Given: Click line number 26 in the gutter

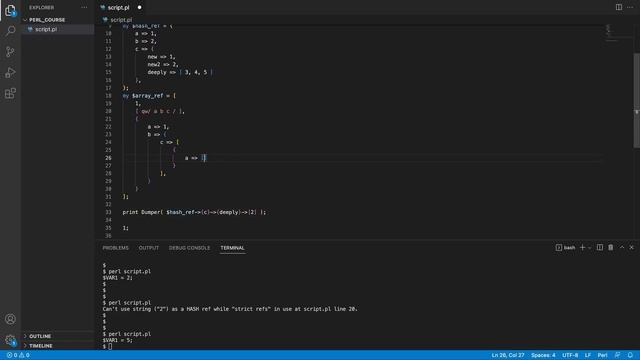Looking at the screenshot, I should click(108, 158).
